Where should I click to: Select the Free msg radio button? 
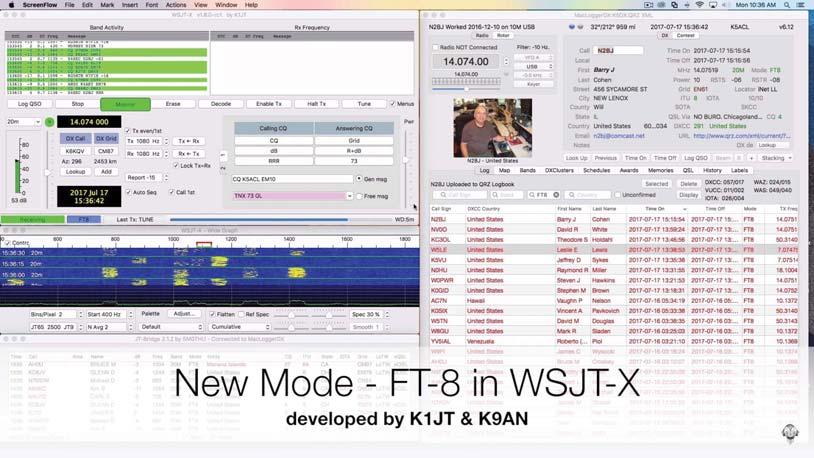pyautogui.click(x=359, y=196)
